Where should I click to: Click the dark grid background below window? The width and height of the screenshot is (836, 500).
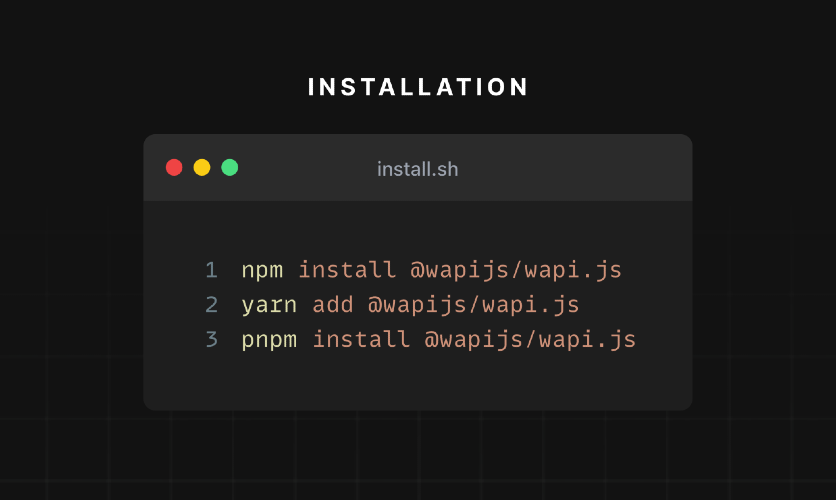click(417, 458)
